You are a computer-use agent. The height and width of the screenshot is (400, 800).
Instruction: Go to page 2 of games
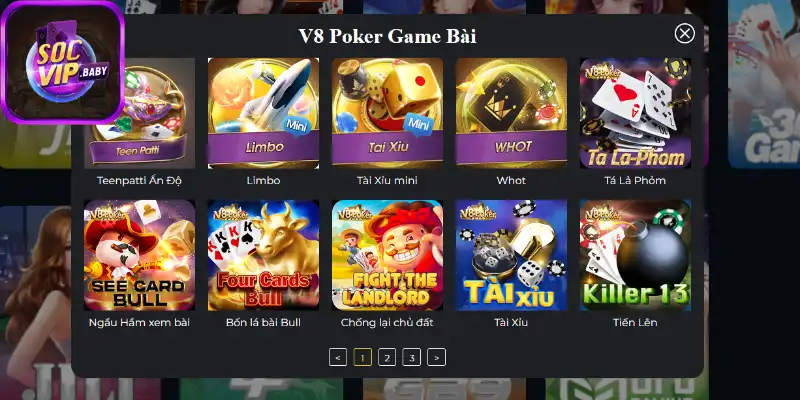tap(387, 357)
